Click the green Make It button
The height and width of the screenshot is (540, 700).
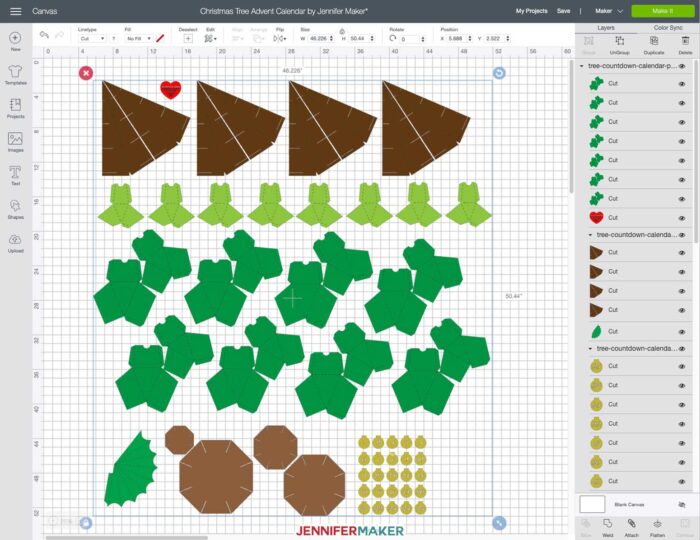point(662,11)
